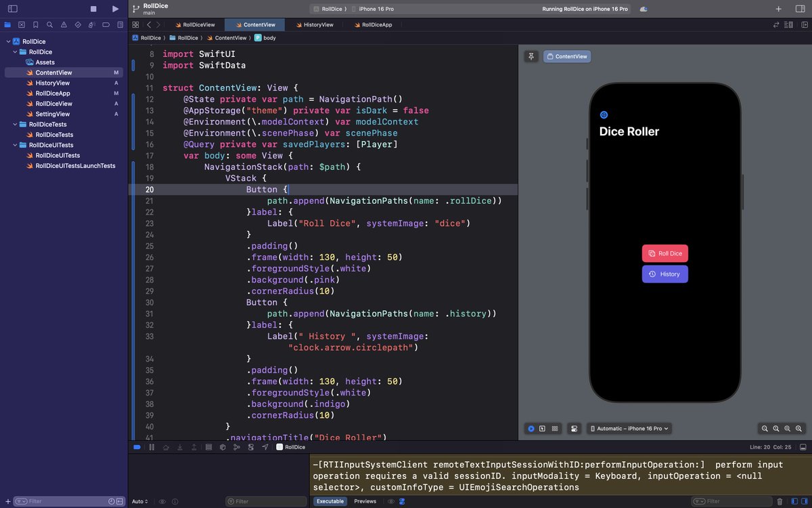Tap Roll Dice button in preview
This screenshot has height=508, width=812.
[x=665, y=253]
